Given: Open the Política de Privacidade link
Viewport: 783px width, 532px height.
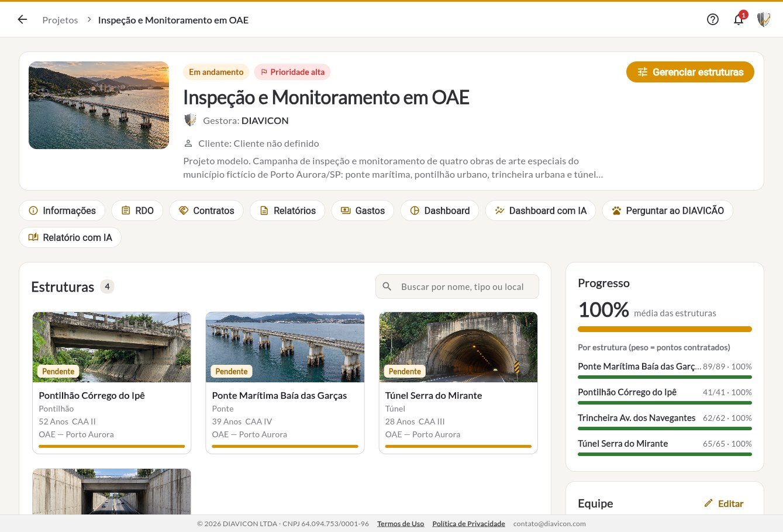Looking at the screenshot, I should point(468,523).
